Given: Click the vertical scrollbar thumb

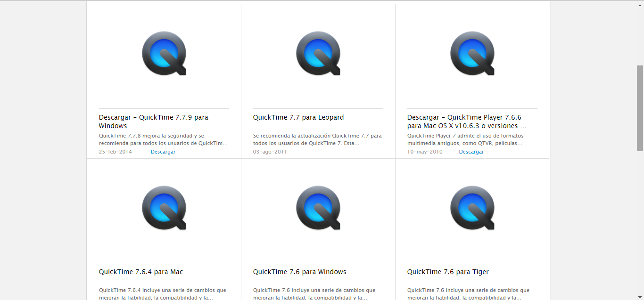Looking at the screenshot, I should [640, 108].
